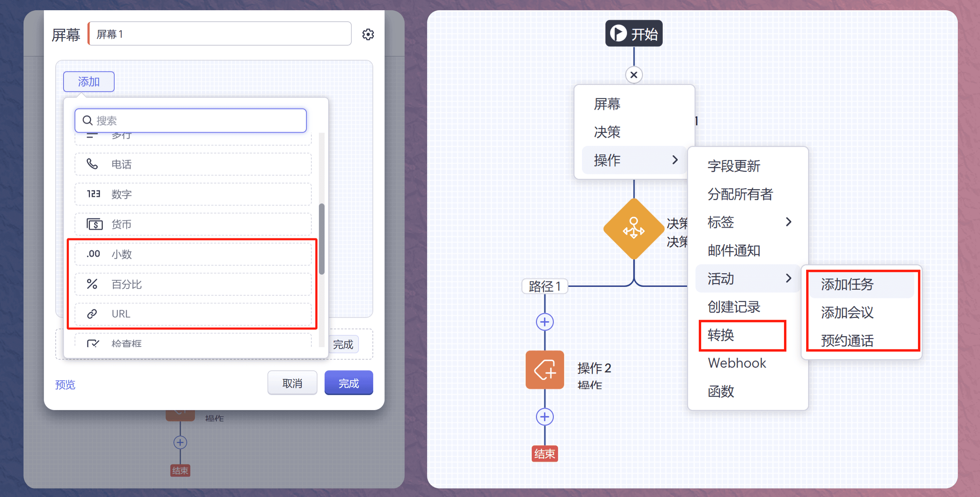
Task: Select 创建记录 action
Action: [x=748, y=307]
